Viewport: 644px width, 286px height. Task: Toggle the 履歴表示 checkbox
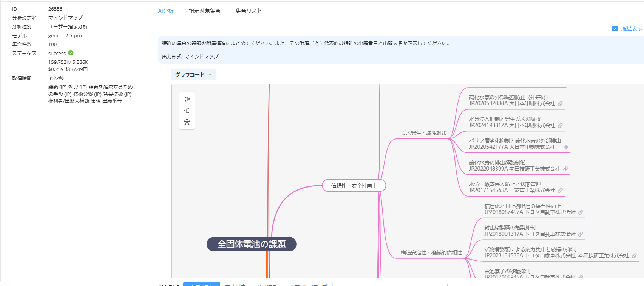click(x=615, y=29)
